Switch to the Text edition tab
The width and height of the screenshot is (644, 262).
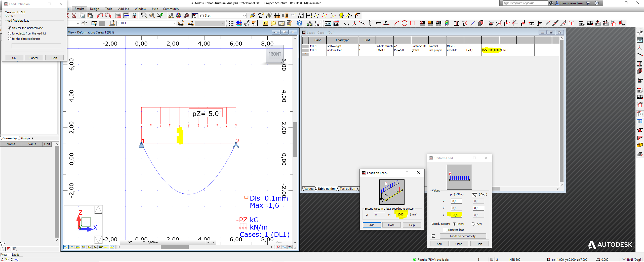tap(347, 189)
